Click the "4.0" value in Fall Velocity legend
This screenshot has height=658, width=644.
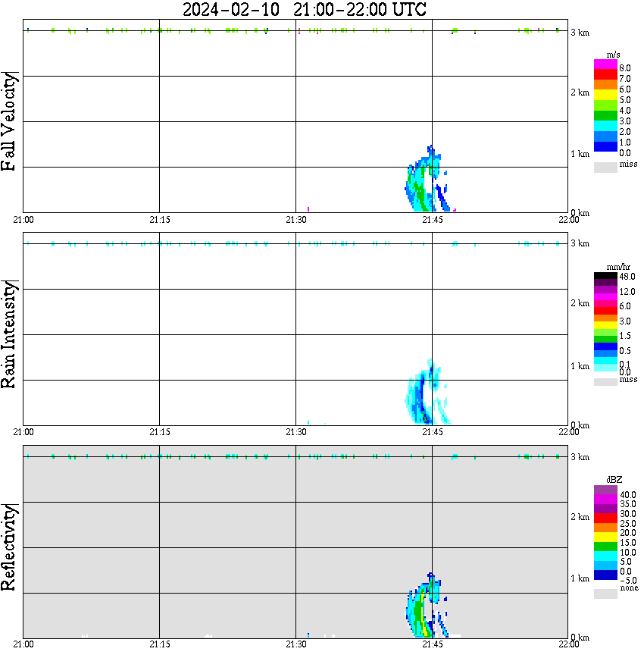pos(625,111)
